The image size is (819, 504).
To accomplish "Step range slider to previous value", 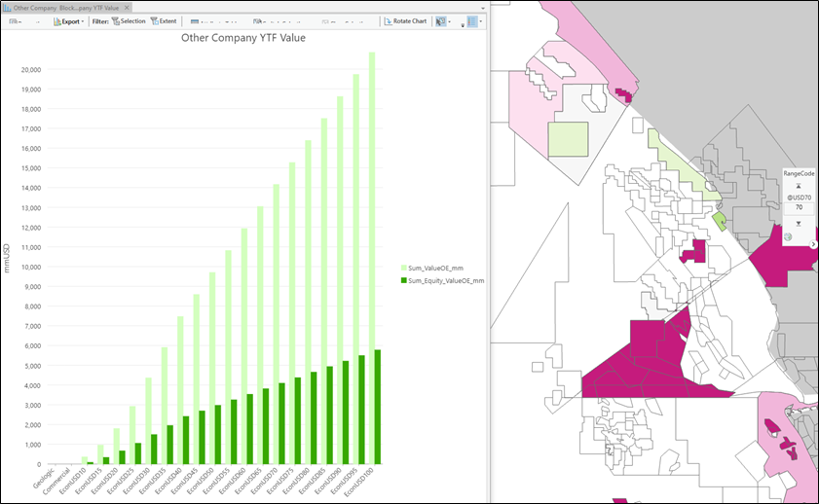I will coord(799,185).
